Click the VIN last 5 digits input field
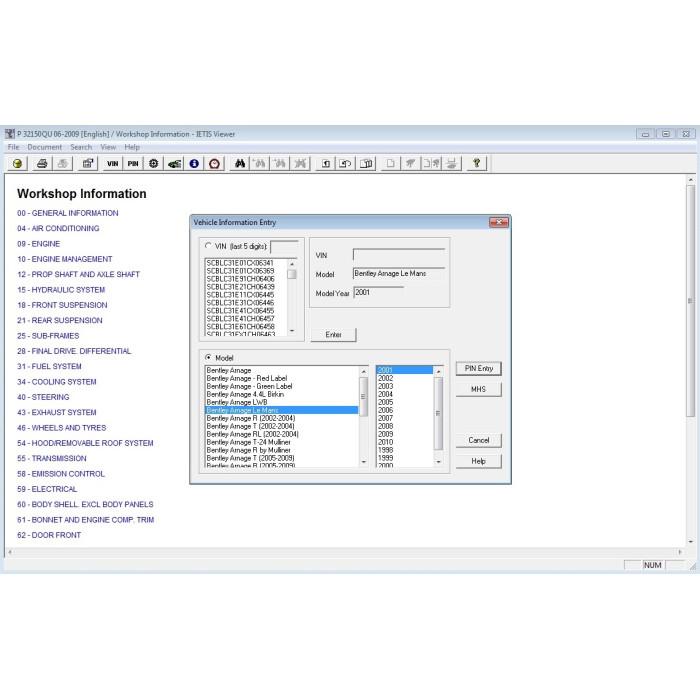Screen dimensions: 700x700 click(284, 247)
